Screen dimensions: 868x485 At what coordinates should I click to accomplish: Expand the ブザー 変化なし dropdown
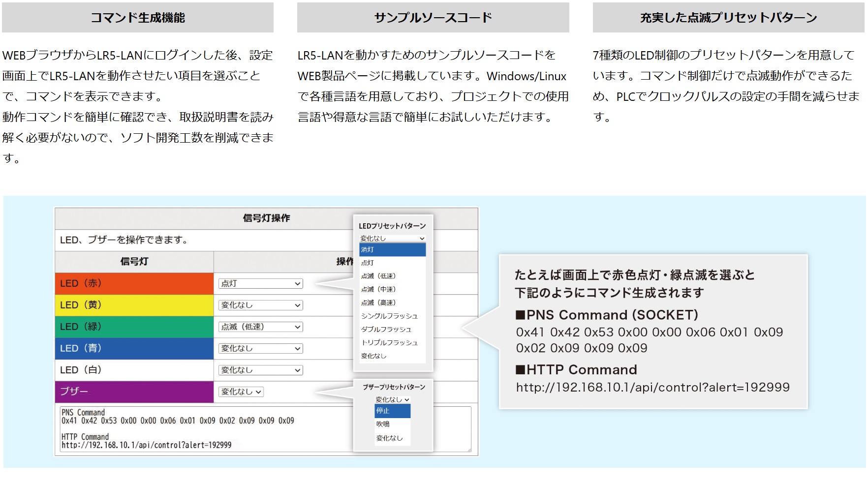coord(241,392)
